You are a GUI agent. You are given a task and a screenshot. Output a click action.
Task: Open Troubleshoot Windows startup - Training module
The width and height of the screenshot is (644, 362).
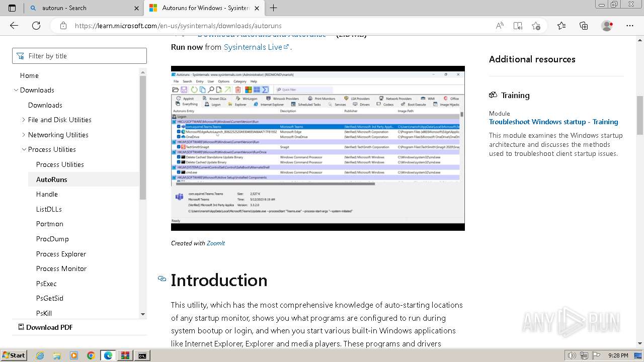click(x=553, y=122)
